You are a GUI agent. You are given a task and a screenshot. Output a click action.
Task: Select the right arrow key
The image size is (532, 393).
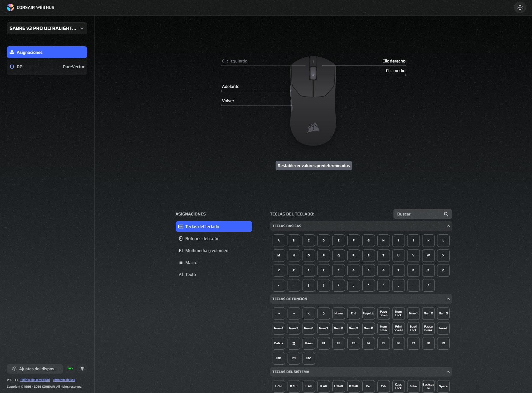tap(323, 314)
